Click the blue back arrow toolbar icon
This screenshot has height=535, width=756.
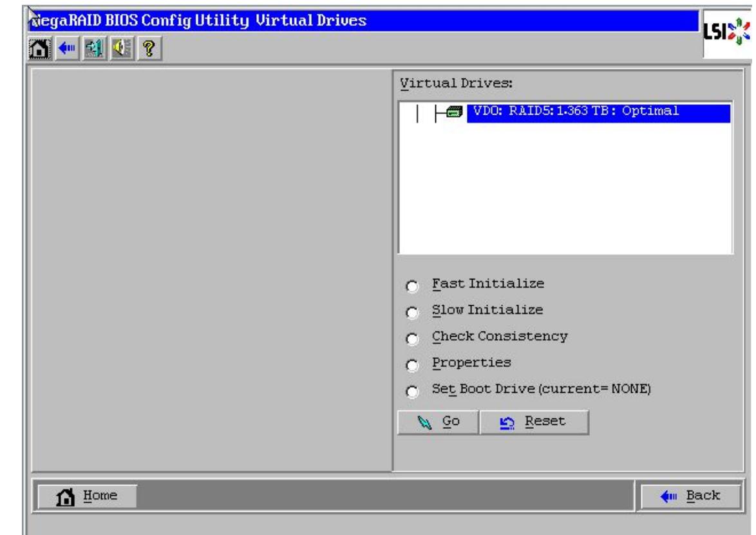(67, 49)
